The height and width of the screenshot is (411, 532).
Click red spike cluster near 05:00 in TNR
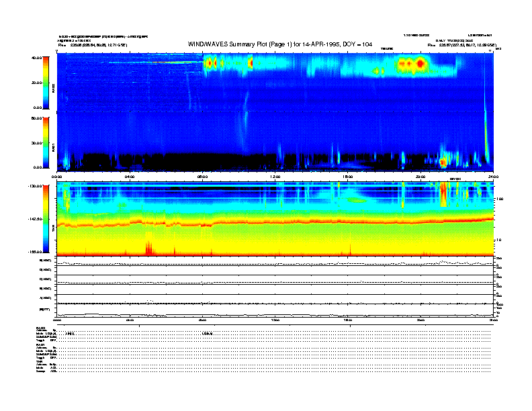(149, 248)
